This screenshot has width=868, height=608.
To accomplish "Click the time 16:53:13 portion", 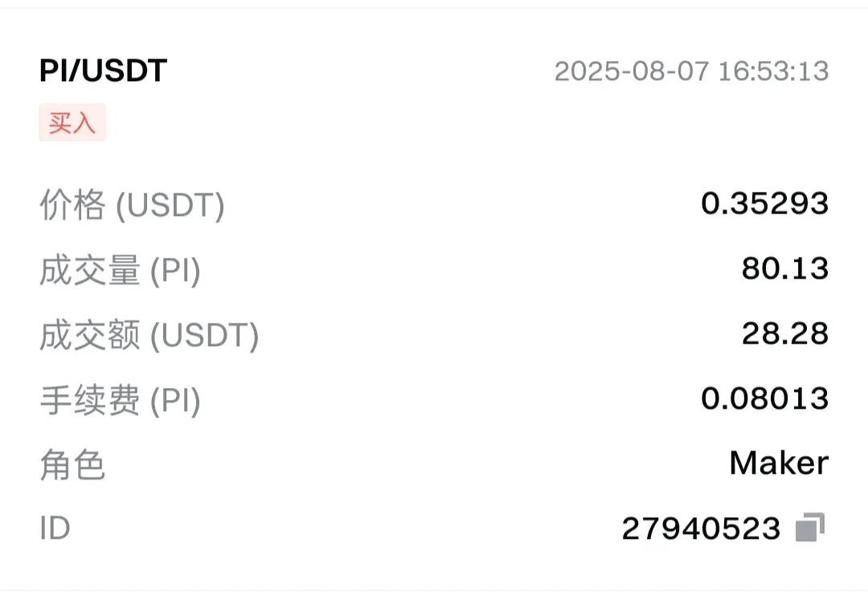I will pos(773,71).
